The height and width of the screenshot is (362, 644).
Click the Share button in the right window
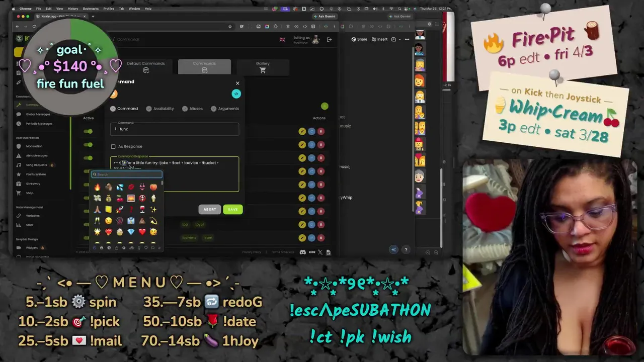tap(359, 39)
